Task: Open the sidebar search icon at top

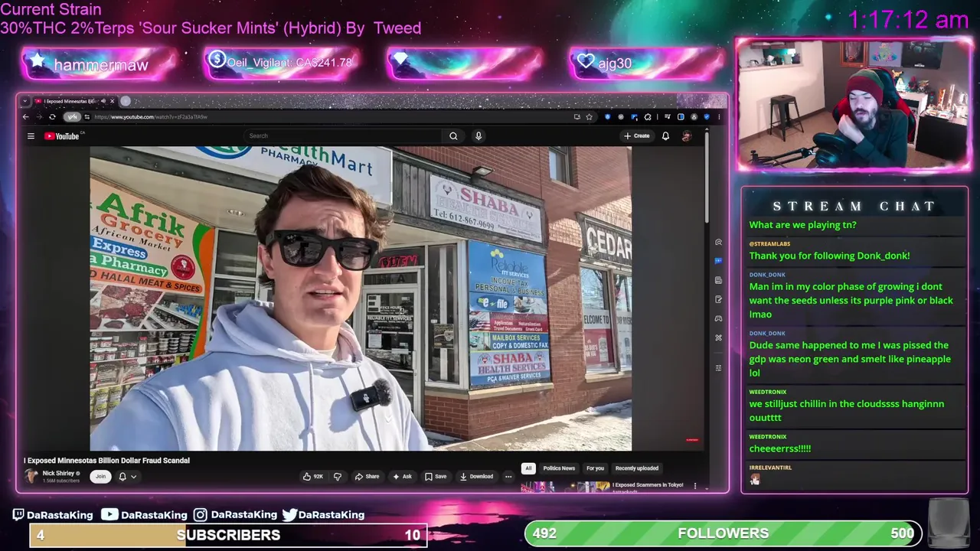Action: (x=718, y=242)
